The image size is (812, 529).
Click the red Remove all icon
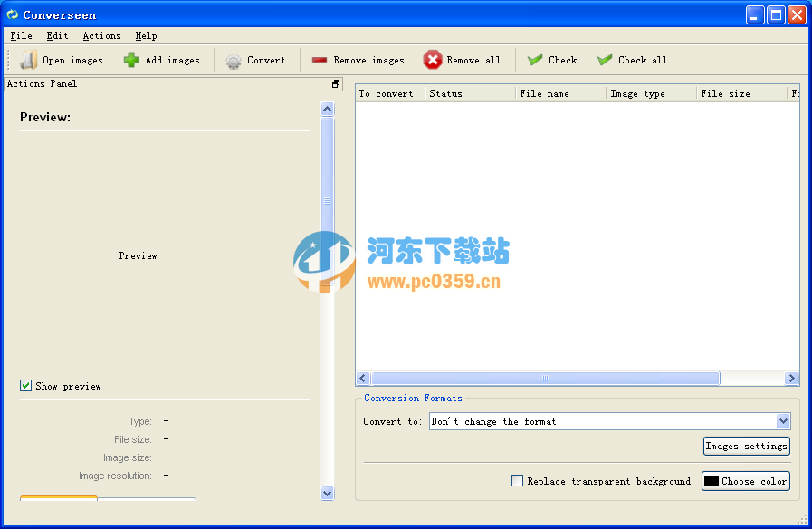(x=433, y=60)
